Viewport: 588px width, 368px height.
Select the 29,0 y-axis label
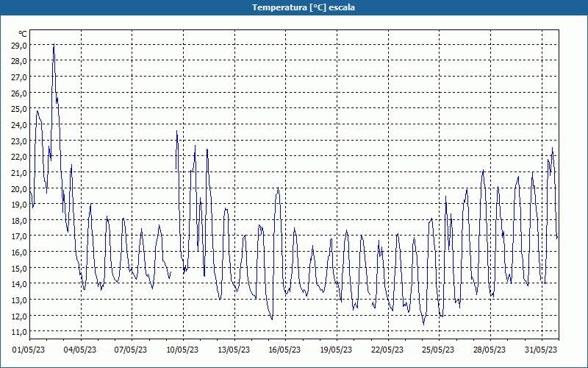pyautogui.click(x=19, y=46)
